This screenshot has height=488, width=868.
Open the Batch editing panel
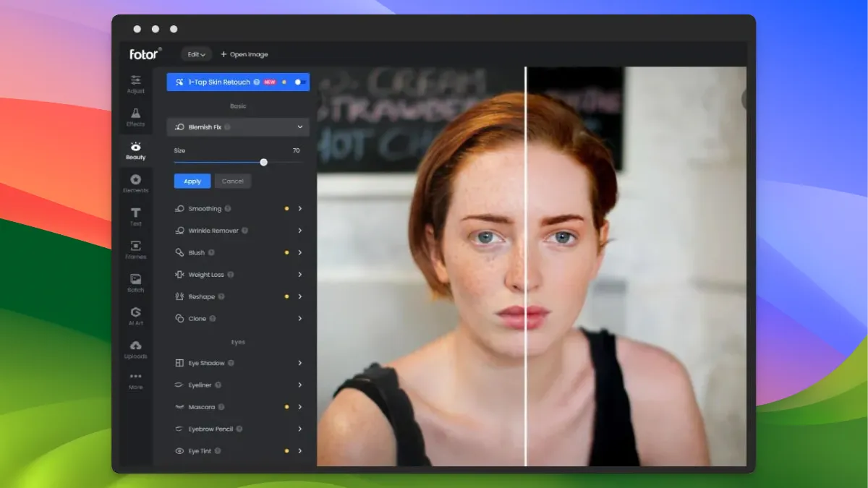point(135,283)
